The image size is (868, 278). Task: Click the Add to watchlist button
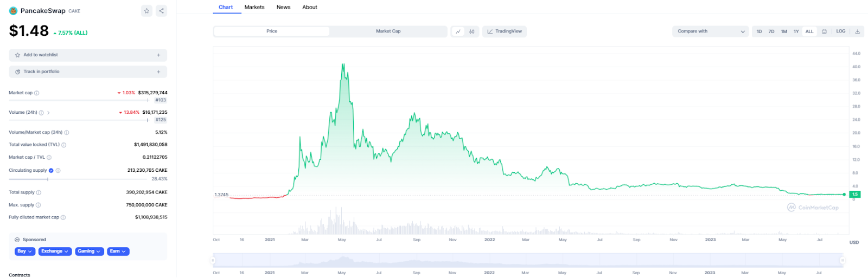tap(88, 55)
